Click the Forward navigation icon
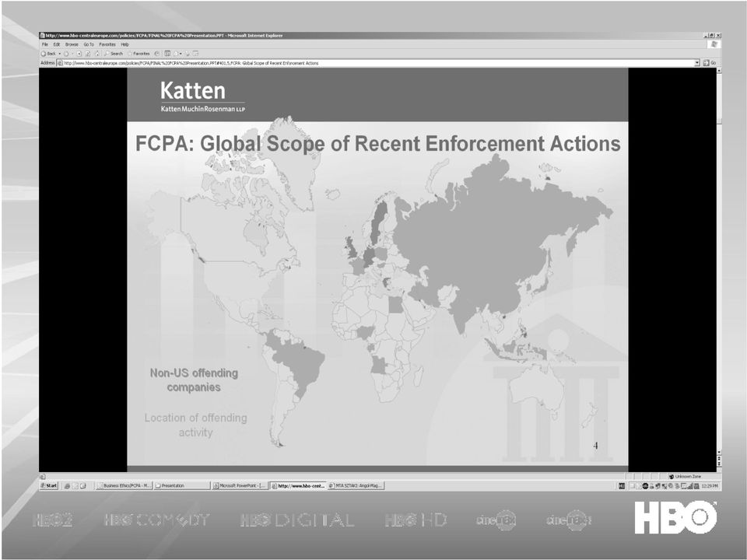This screenshot has width=747, height=560. point(66,54)
